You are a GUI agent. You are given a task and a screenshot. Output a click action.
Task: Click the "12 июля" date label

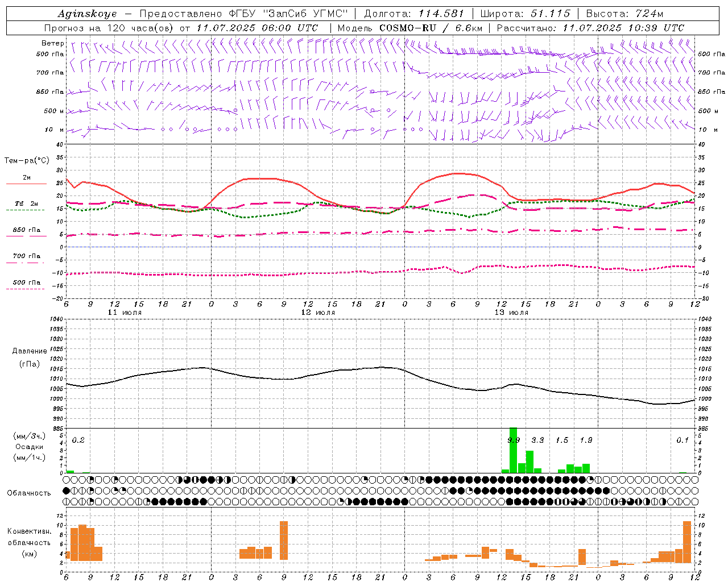pos(318,313)
